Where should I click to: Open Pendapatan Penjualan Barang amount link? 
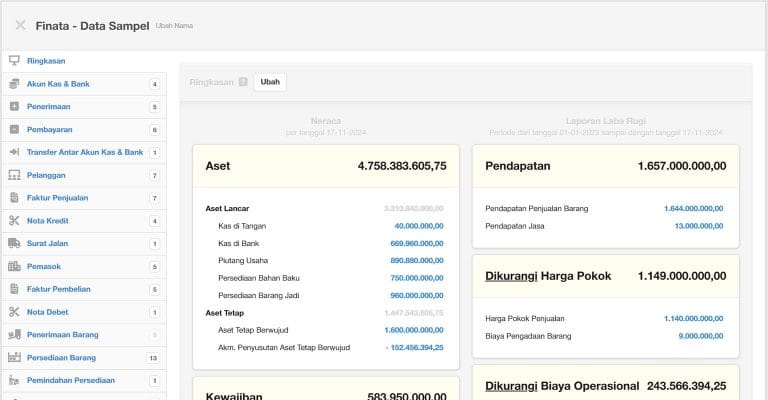coord(695,209)
